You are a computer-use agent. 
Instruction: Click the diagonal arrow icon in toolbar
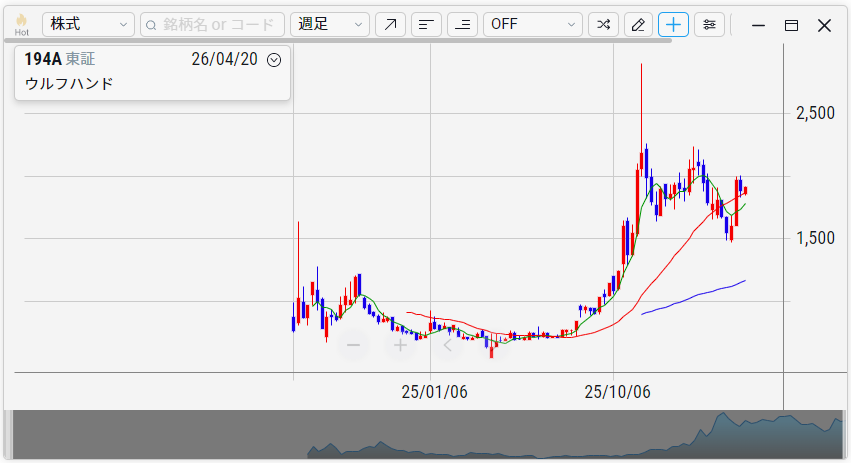click(x=390, y=25)
